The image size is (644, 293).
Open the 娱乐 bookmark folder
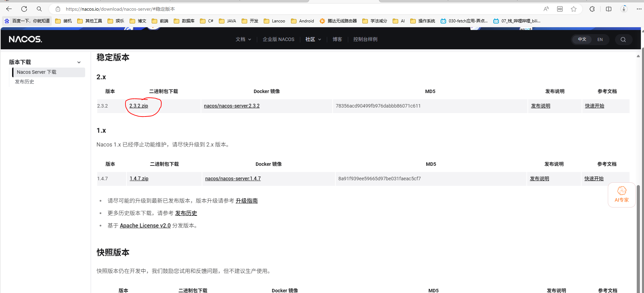click(x=116, y=21)
